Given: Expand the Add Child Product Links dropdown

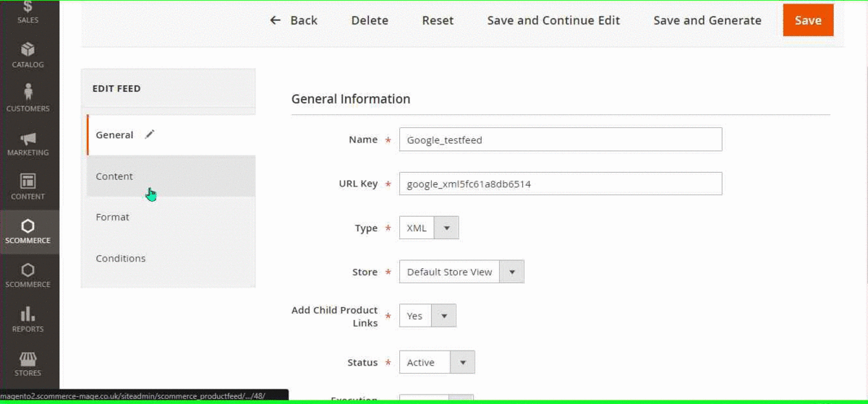Looking at the screenshot, I should [x=443, y=316].
